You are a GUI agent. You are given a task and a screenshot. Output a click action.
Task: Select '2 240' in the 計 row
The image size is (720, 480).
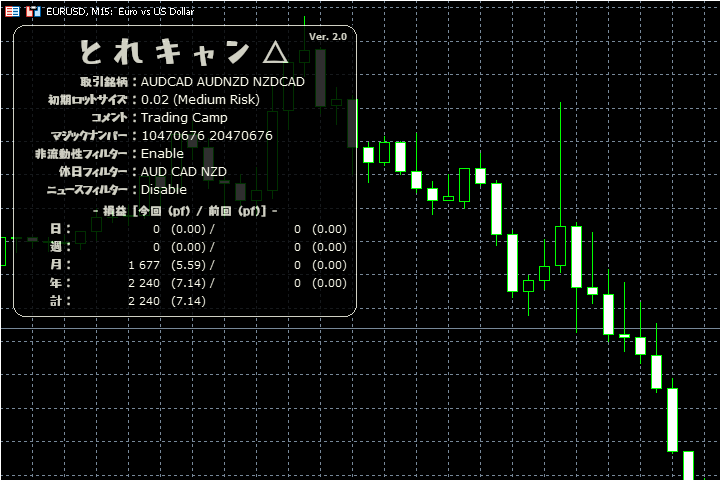click(x=144, y=301)
